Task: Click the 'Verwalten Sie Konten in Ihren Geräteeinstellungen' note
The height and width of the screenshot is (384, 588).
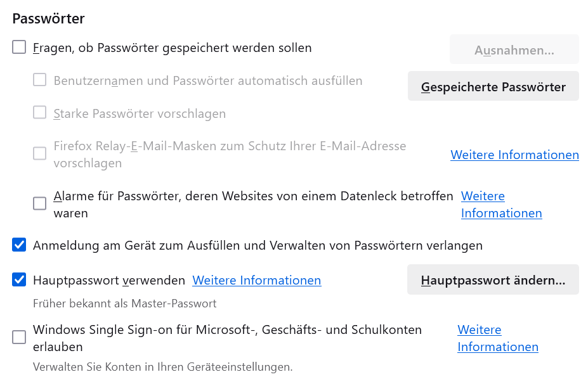Action: coord(162,367)
